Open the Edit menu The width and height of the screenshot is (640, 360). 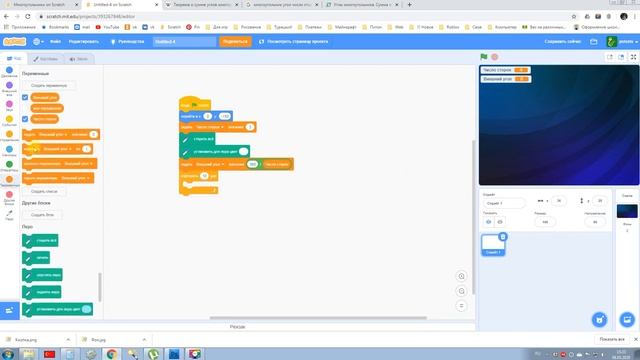(x=84, y=42)
